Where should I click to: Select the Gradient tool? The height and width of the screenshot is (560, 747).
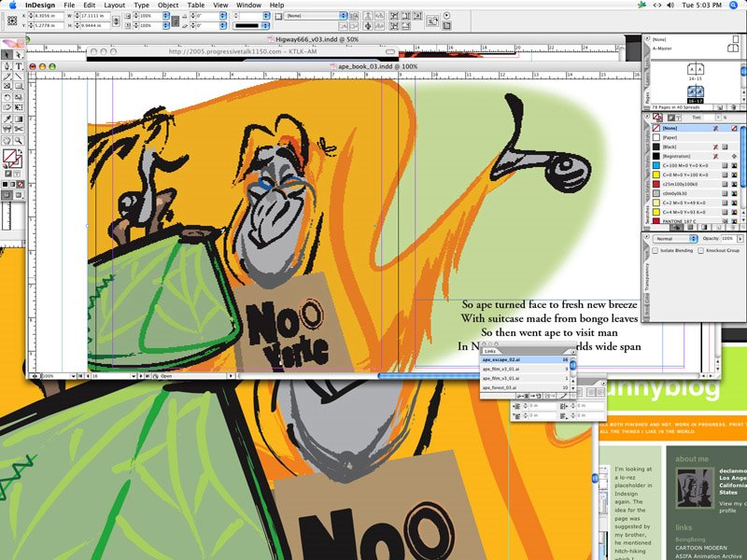[19, 119]
